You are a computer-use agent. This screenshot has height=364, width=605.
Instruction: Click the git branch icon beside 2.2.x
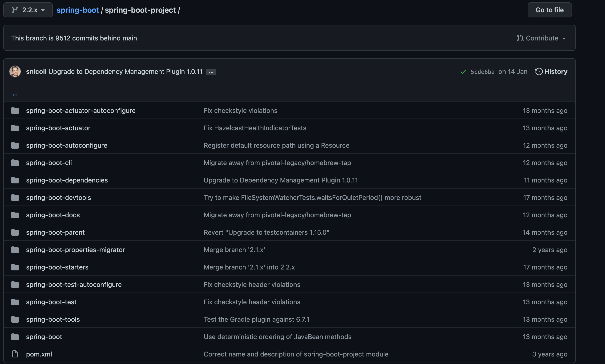pos(15,10)
